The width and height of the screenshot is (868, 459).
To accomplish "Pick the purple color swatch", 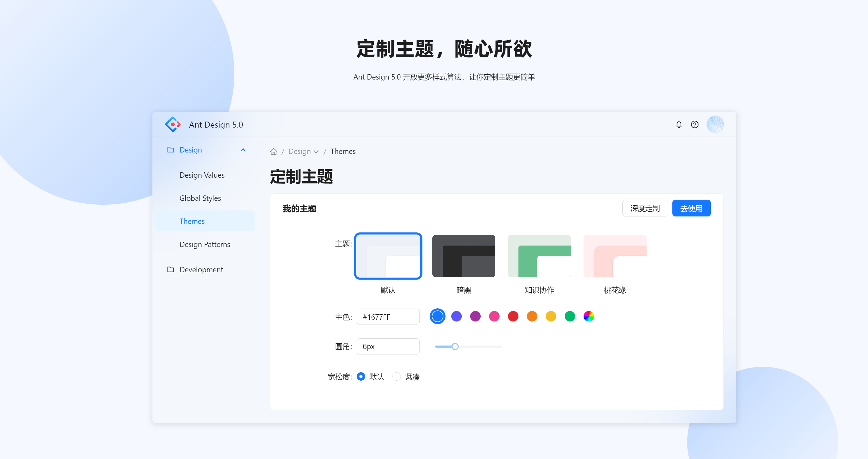I will [475, 316].
